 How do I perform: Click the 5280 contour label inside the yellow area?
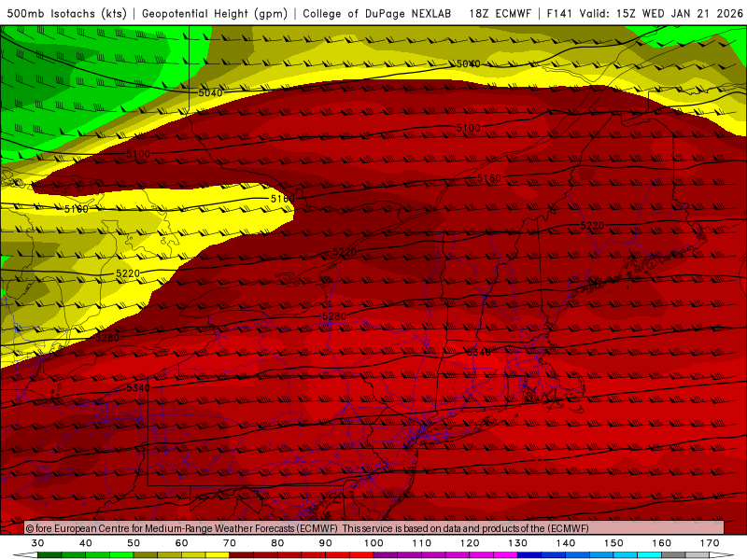tap(107, 338)
